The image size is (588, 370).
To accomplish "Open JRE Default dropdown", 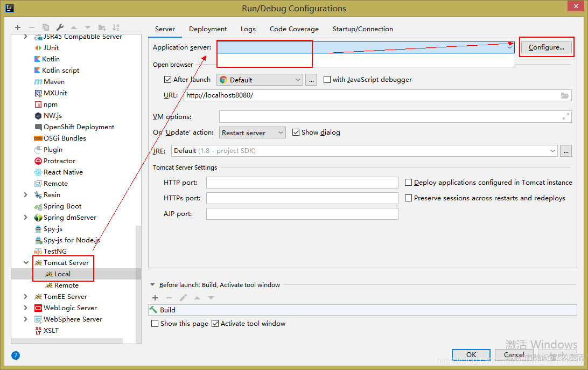I will pos(365,151).
